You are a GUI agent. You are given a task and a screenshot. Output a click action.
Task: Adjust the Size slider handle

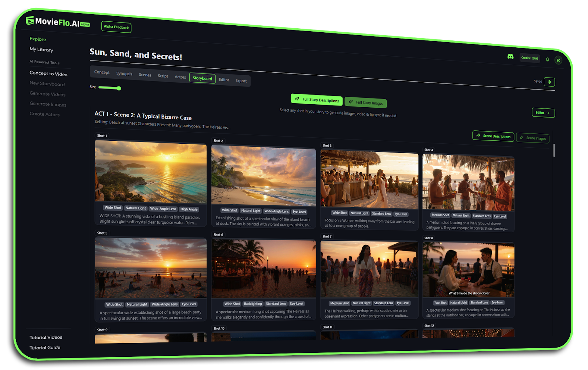119,88
